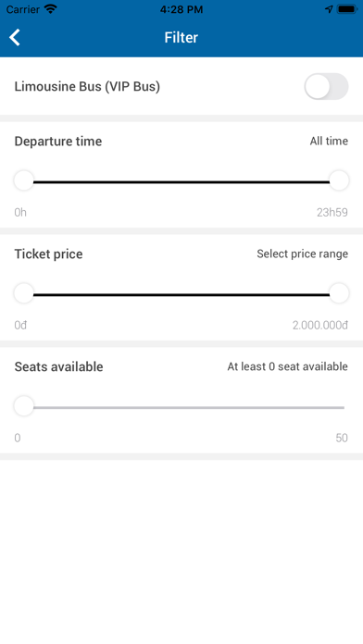The height and width of the screenshot is (644, 363).
Task: Click the Departure time start handle at 0h
Action: [x=24, y=180]
